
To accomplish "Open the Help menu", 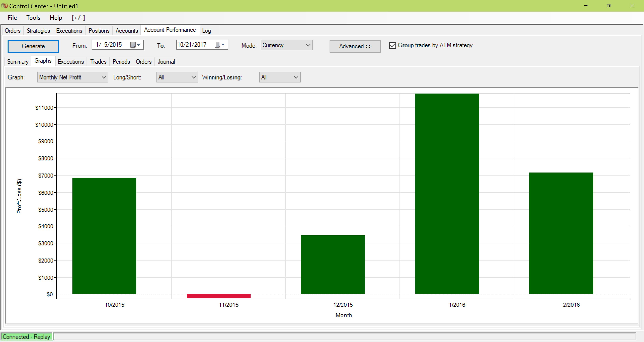I will point(56,17).
